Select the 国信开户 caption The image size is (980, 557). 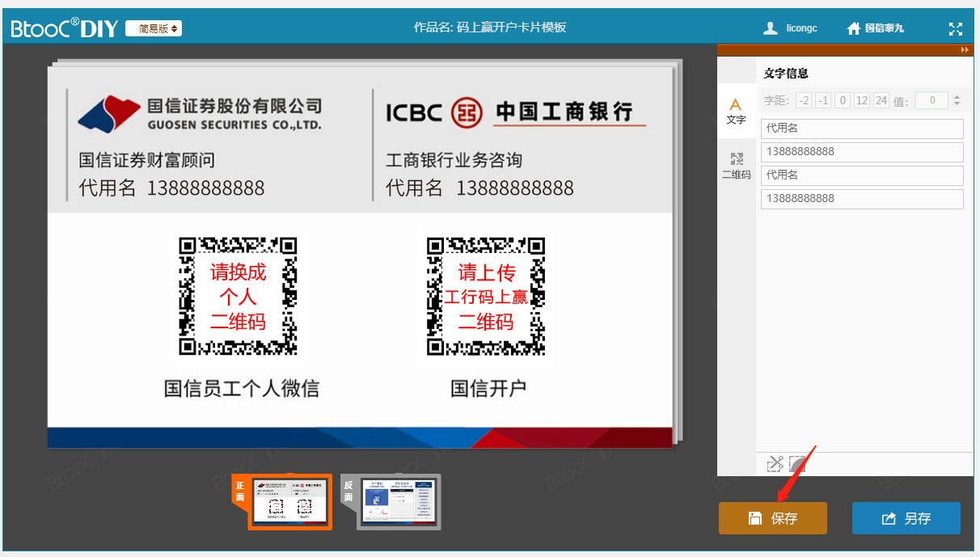pyautogui.click(x=488, y=389)
